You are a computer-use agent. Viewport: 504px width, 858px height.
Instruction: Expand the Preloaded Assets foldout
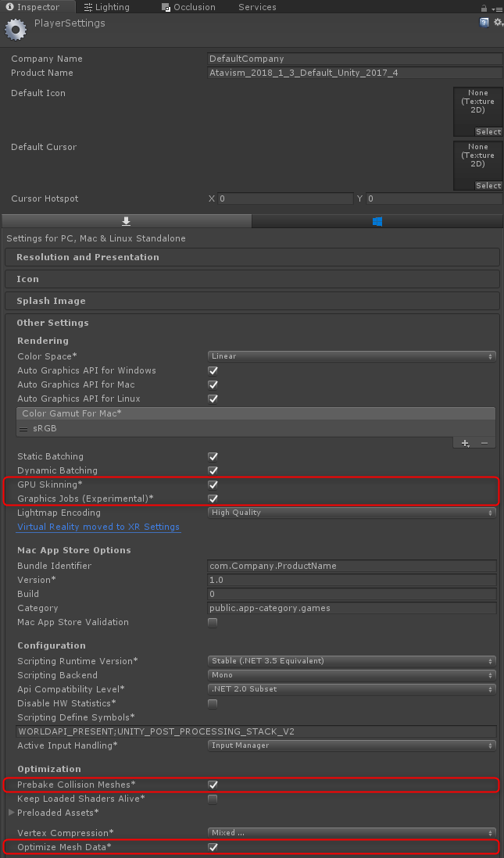coord(11,813)
